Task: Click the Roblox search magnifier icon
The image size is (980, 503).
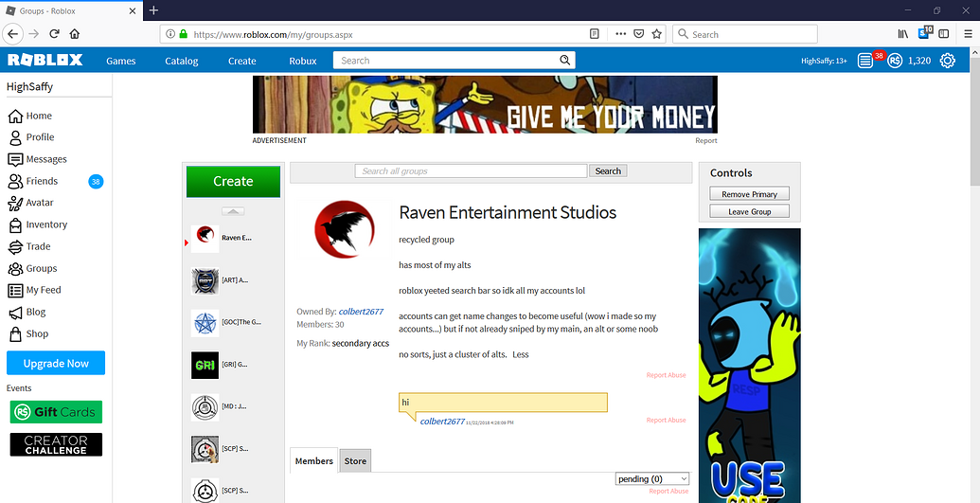Action: (565, 60)
